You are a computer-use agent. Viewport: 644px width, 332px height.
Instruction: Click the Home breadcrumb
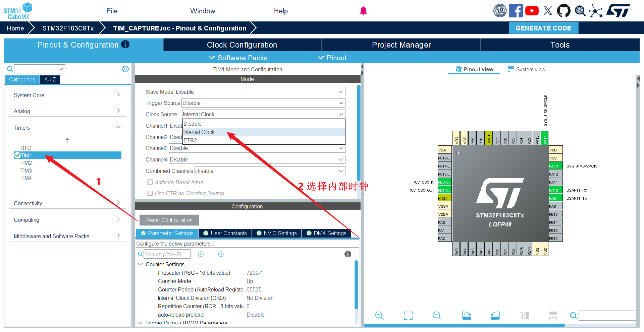tap(15, 28)
